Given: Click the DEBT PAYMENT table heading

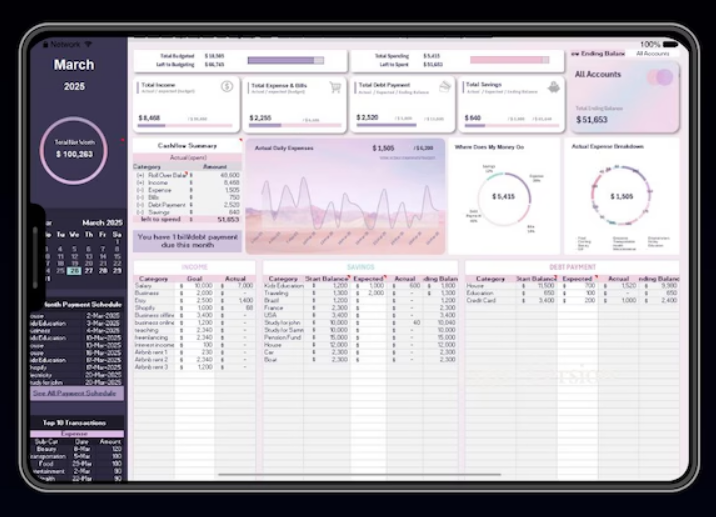Looking at the screenshot, I should click(x=572, y=267).
